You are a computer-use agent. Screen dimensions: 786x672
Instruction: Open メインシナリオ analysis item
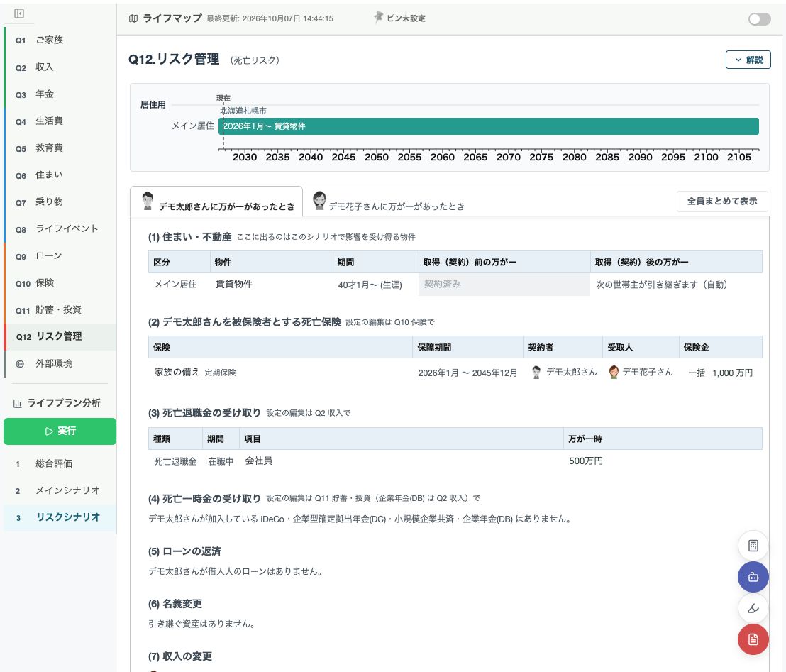coord(60,490)
